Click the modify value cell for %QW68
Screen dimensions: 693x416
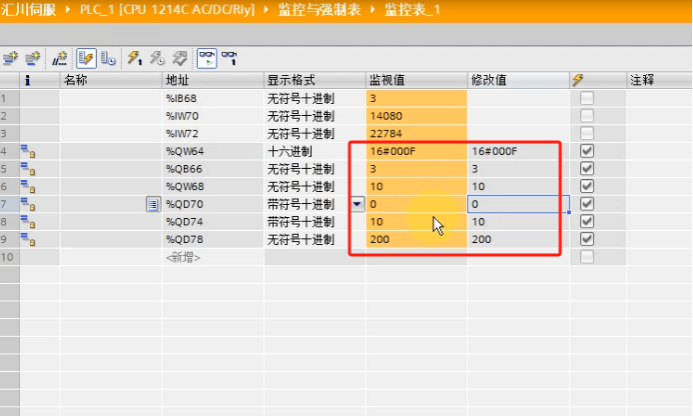515,186
